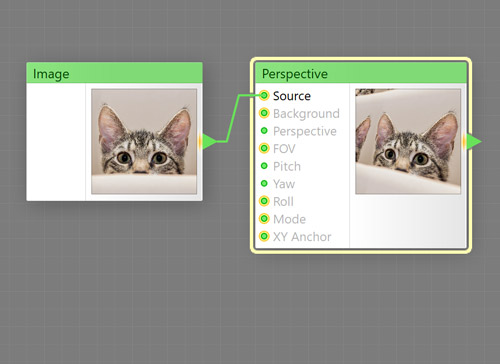This screenshot has height=364, width=500.
Task: Click the XY Anchor parameter label
Action: coord(302,237)
